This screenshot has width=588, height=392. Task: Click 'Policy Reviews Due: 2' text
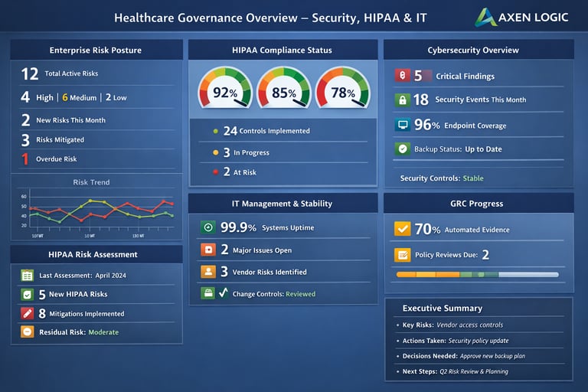click(x=452, y=255)
